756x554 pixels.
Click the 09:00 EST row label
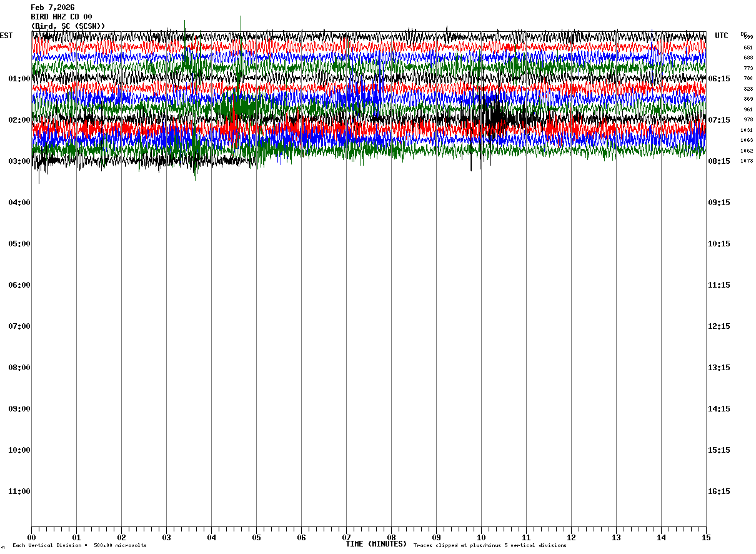19,409
